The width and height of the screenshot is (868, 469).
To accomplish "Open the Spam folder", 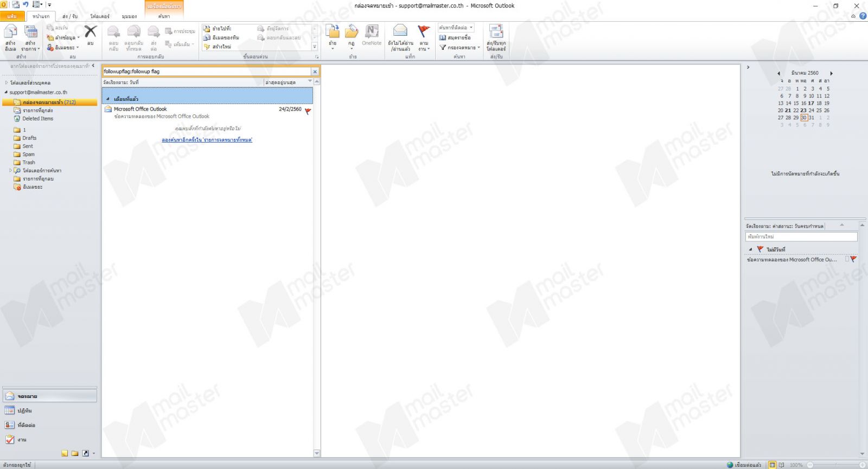I will coord(28,155).
